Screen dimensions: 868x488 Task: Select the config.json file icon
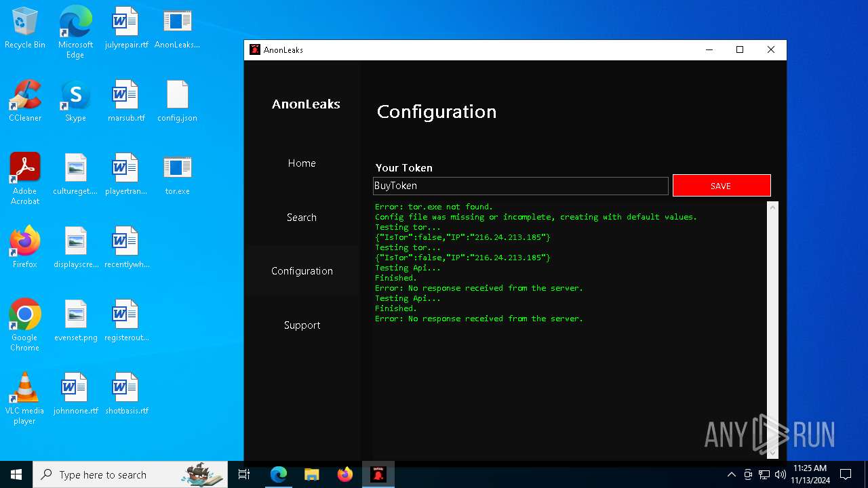click(177, 101)
